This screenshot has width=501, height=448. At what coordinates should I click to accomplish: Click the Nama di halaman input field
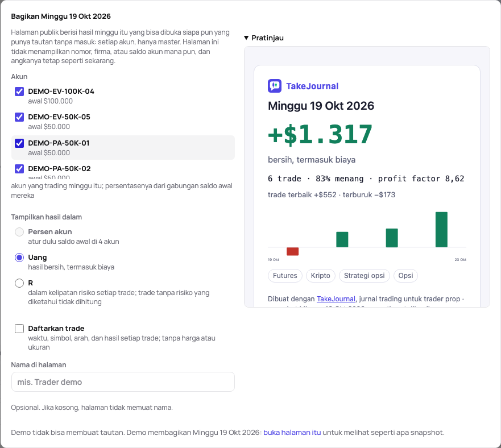(x=123, y=382)
